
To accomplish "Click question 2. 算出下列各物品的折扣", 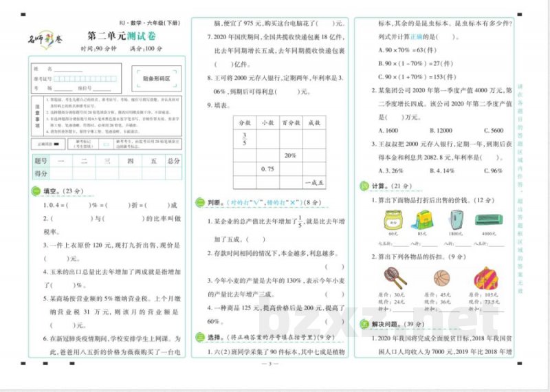I will tap(419, 257).
